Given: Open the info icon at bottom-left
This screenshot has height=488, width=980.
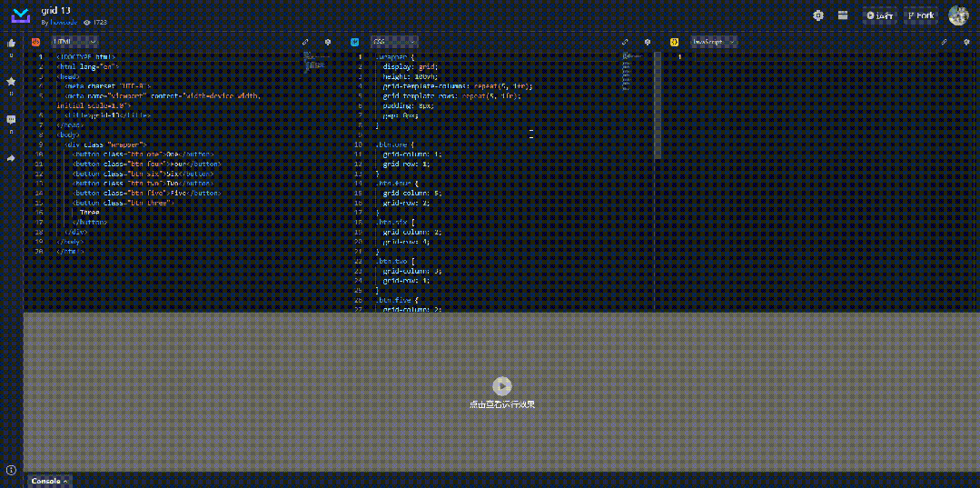Looking at the screenshot, I should 11,470.
